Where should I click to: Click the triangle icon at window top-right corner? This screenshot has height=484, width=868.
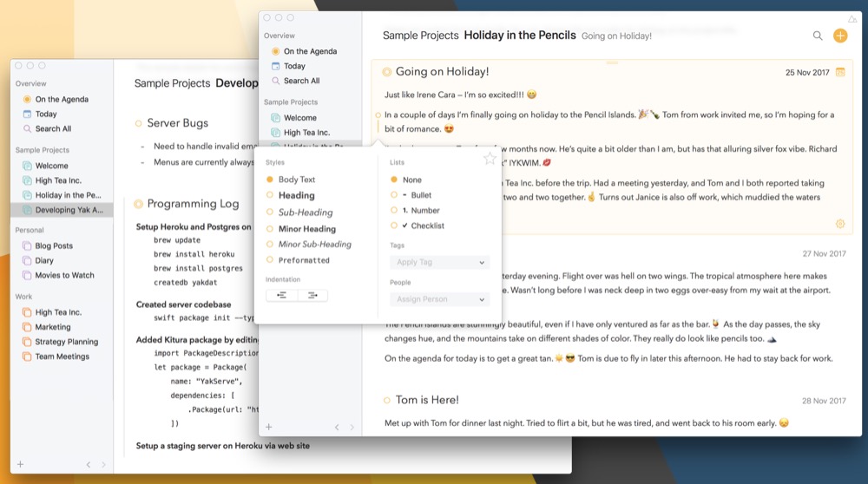[x=852, y=19]
